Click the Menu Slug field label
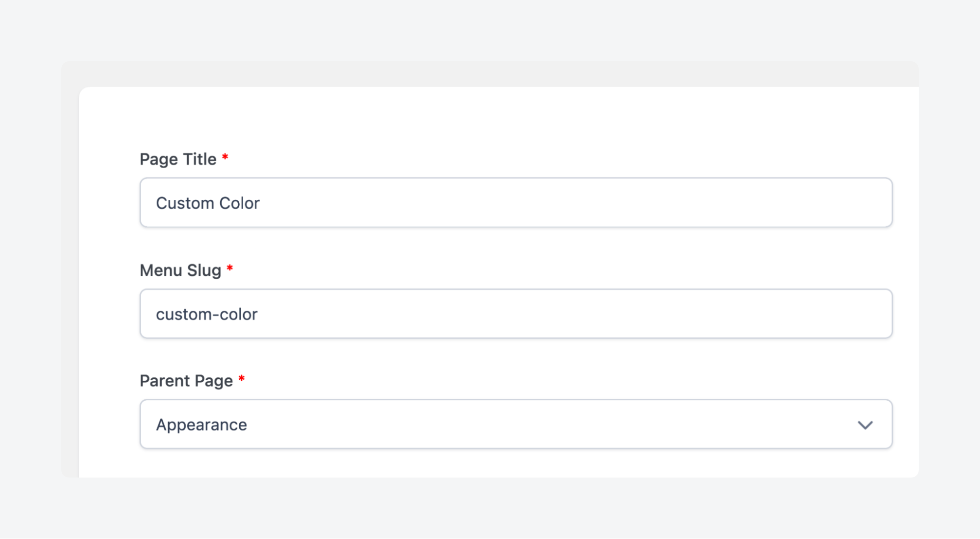The width and height of the screenshot is (980, 539). [x=179, y=269]
